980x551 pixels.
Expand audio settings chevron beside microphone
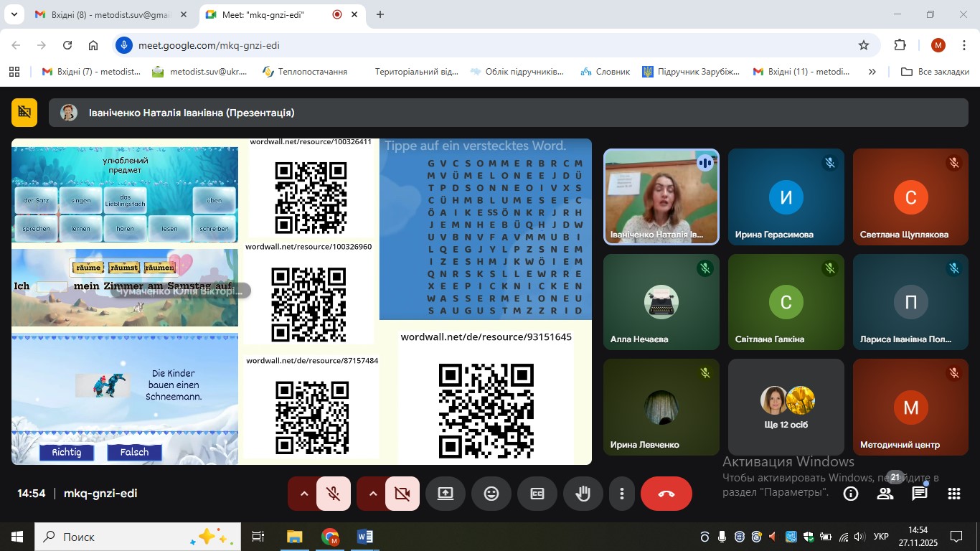point(303,494)
